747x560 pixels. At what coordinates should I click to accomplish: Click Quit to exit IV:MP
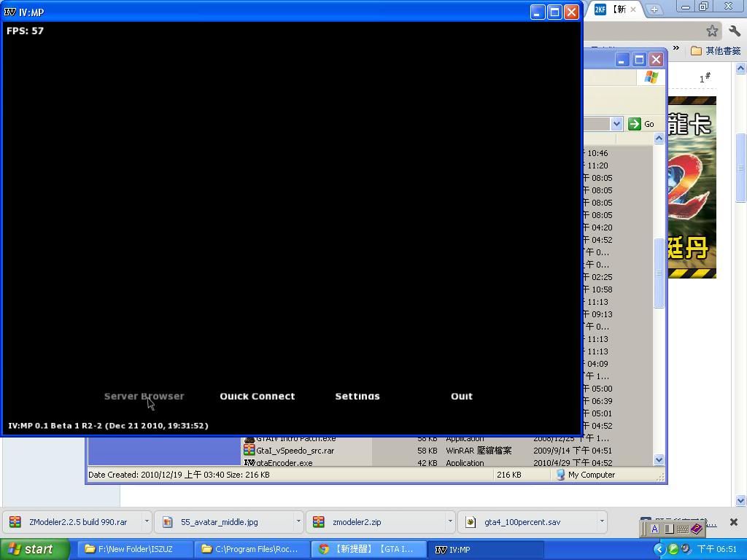point(461,396)
